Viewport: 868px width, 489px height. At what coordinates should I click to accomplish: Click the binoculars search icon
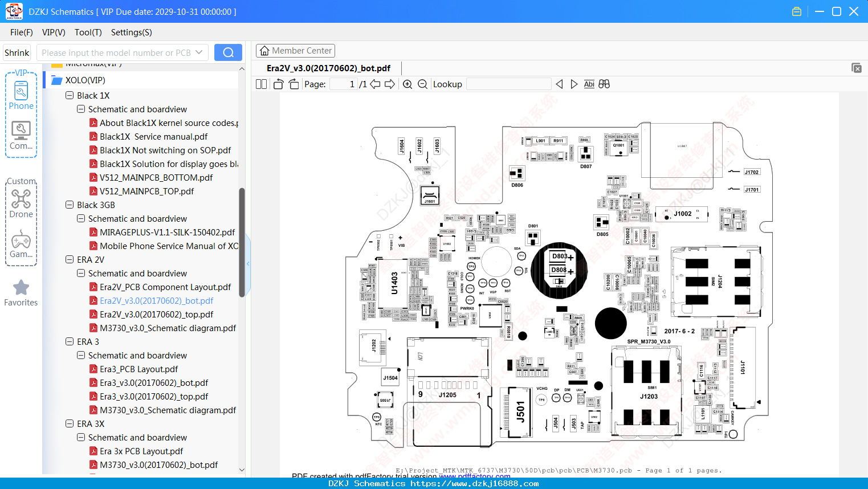tap(604, 84)
